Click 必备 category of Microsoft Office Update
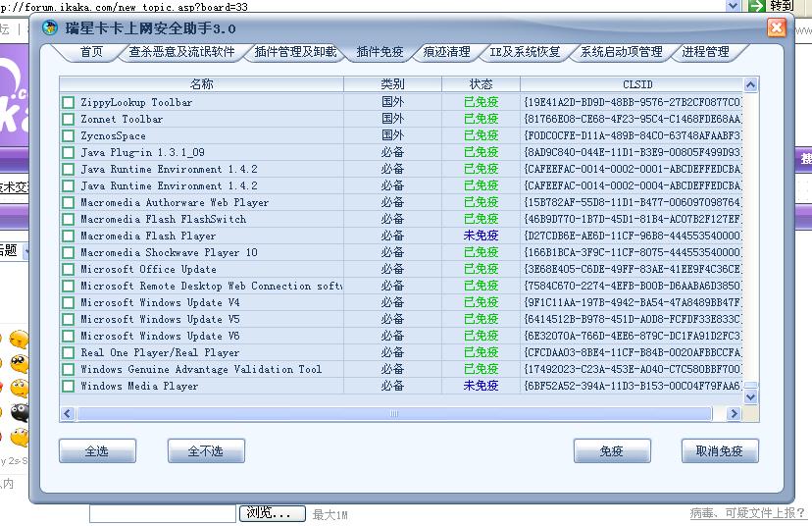Image resolution: width=812 pixels, height=526 pixels. click(392, 270)
